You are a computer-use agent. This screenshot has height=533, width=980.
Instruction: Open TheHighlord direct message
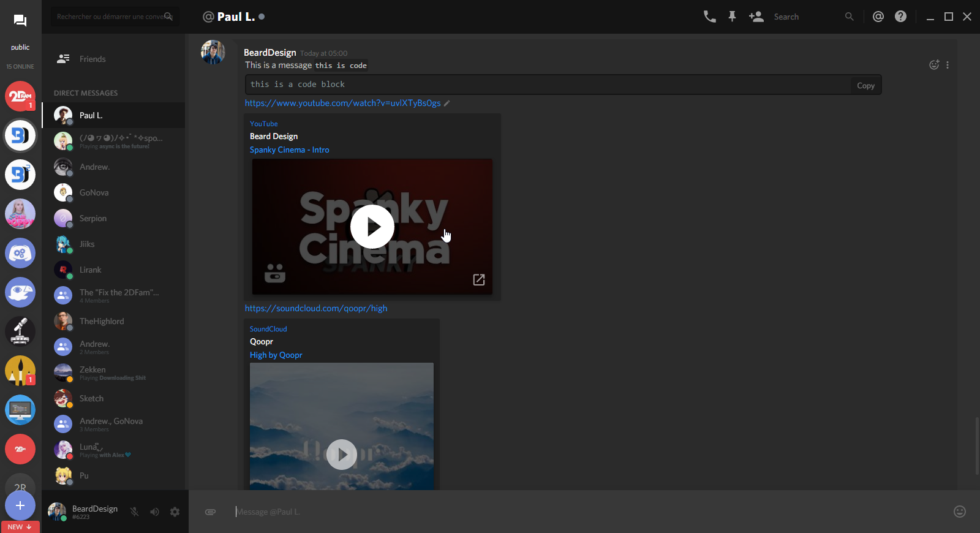(113, 321)
